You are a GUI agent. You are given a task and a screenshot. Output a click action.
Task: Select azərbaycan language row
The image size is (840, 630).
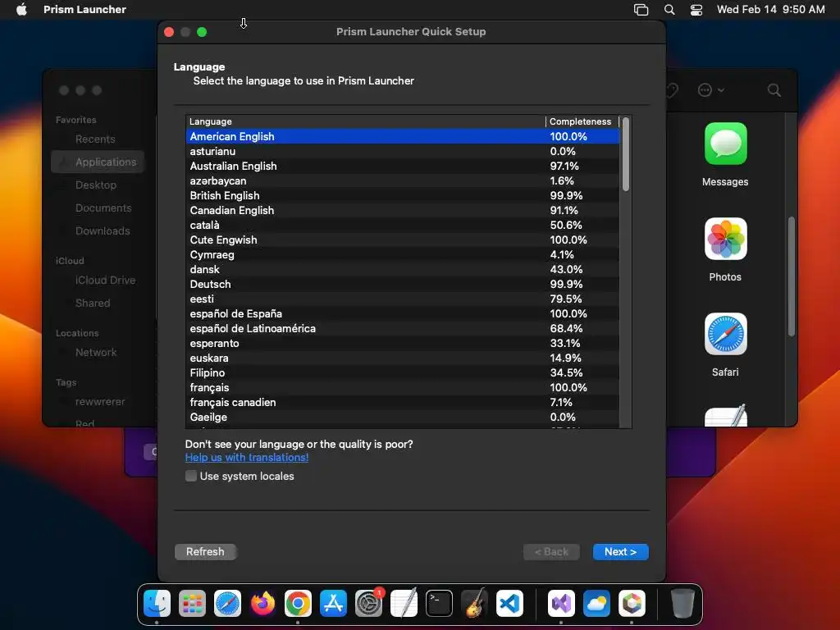point(403,181)
